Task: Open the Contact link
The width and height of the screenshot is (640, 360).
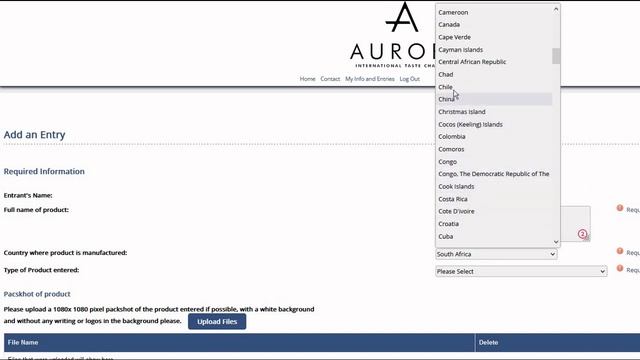Action: click(x=330, y=79)
